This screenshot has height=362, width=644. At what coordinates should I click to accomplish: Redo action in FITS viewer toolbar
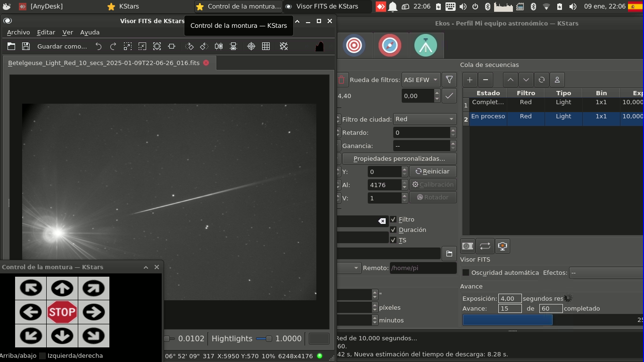pos(113,46)
